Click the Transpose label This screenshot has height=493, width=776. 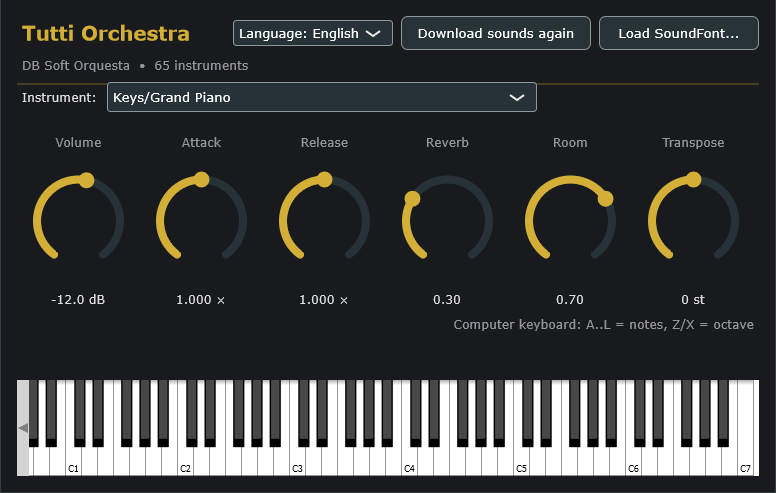coord(693,143)
